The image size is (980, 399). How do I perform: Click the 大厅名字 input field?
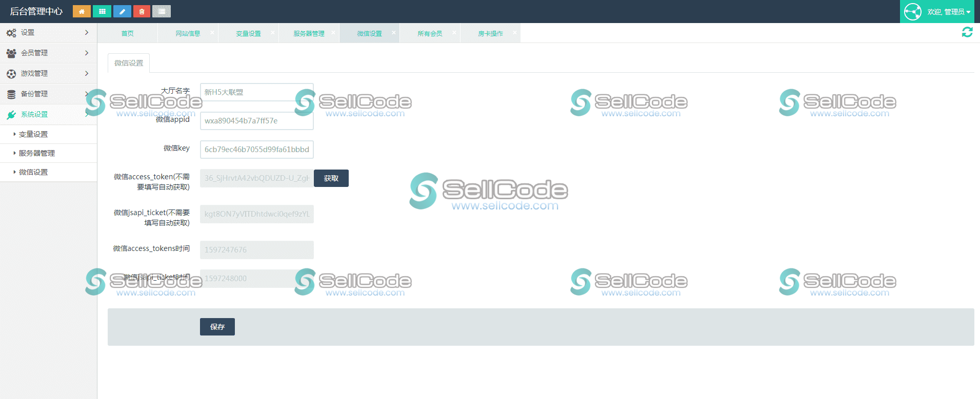tap(256, 92)
